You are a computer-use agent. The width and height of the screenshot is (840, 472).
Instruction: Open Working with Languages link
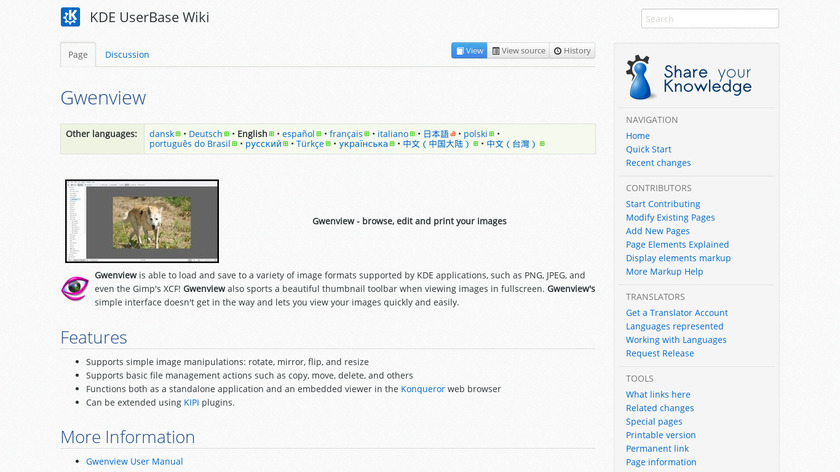(x=676, y=340)
